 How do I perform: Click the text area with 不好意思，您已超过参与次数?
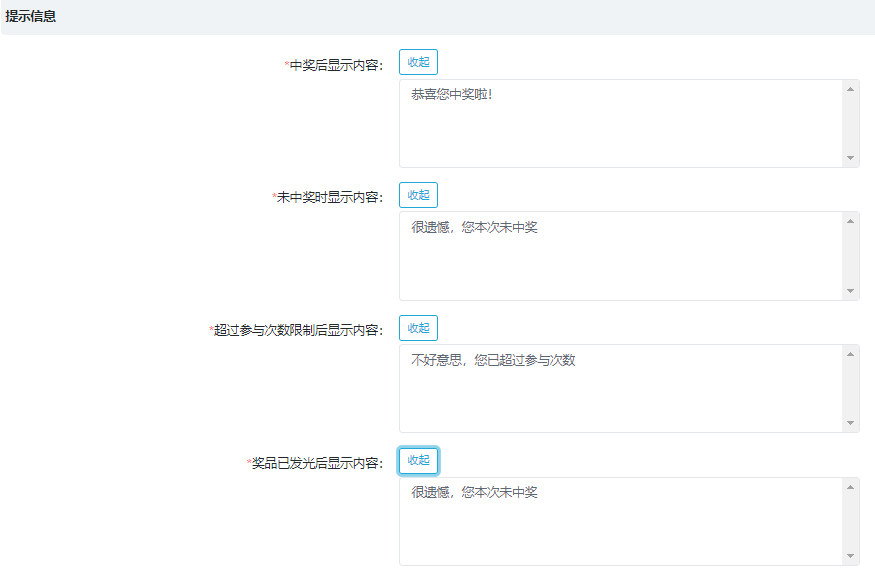pos(620,388)
